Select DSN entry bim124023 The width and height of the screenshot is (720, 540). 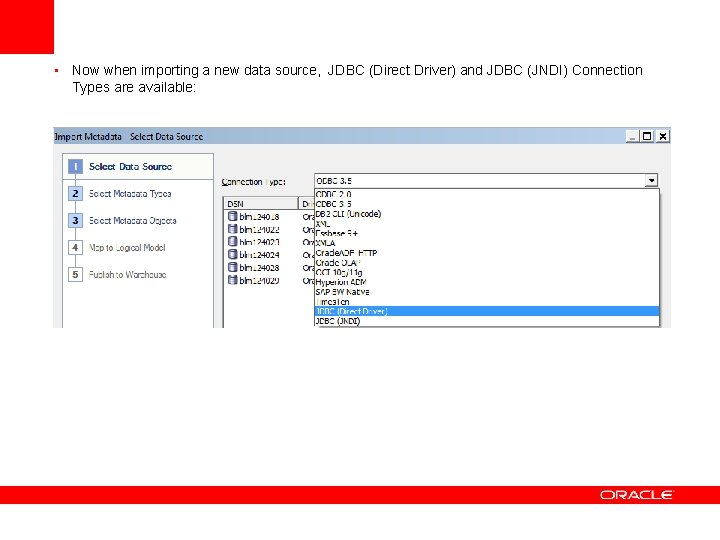click(x=259, y=242)
